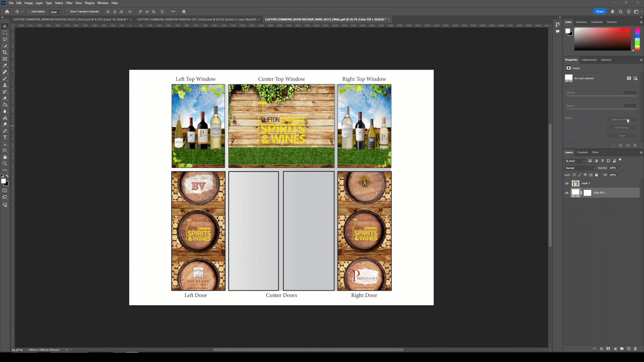This screenshot has height=362, width=644.
Task: Select the Eyedropper tool
Action: [x=5, y=65]
